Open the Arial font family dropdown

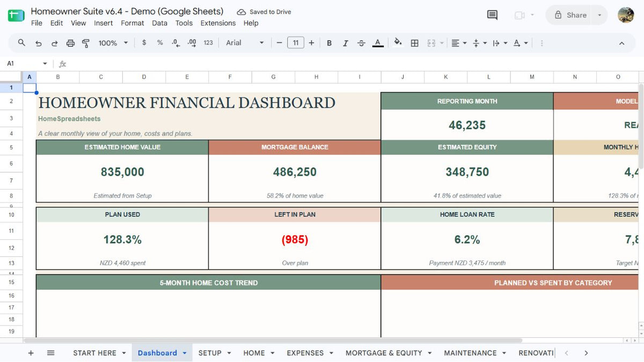[245, 43]
